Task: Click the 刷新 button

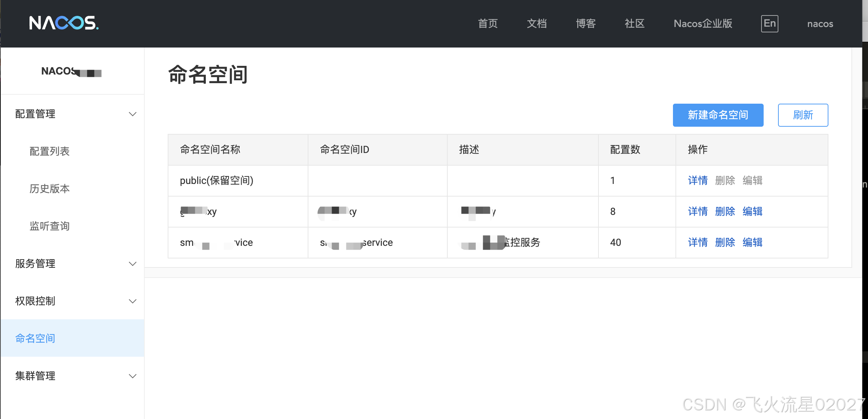Action: pos(803,115)
